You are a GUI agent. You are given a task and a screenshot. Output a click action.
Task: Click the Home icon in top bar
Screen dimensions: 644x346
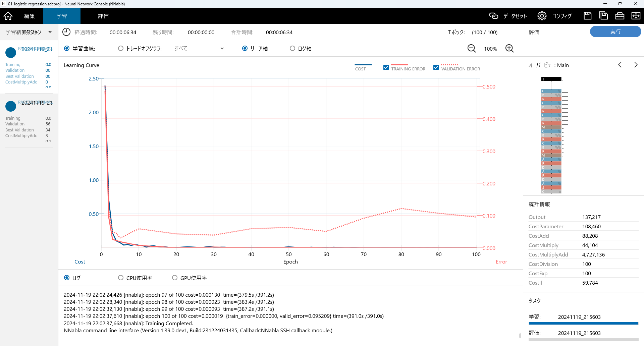pyautogui.click(x=8, y=16)
